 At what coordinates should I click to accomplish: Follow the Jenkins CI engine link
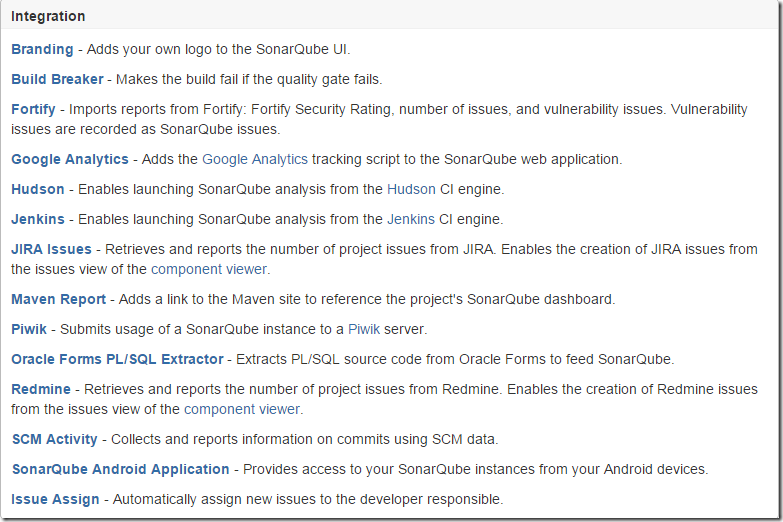411,219
